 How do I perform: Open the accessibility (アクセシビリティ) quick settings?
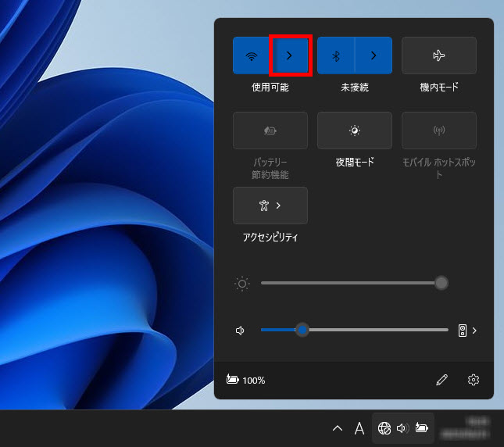click(270, 206)
